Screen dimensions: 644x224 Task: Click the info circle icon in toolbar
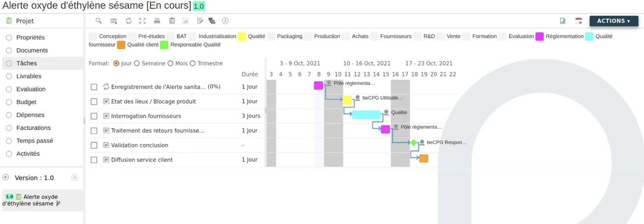[x=225, y=21]
